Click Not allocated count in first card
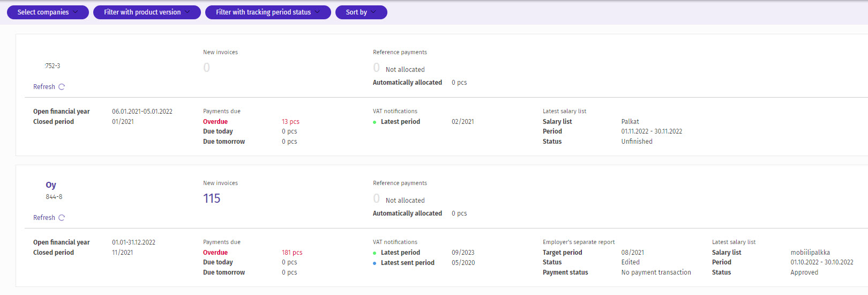Viewport: 868px width, 295px height. pyautogui.click(x=376, y=68)
